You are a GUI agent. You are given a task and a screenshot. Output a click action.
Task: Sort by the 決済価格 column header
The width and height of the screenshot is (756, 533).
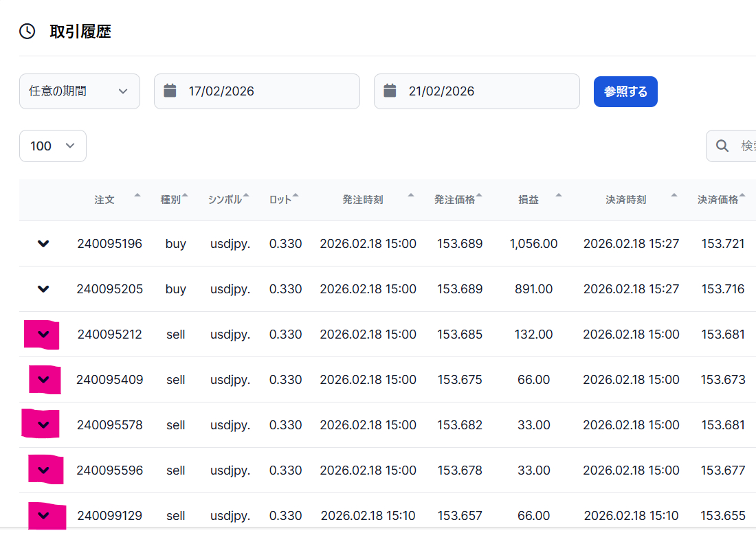(x=718, y=199)
